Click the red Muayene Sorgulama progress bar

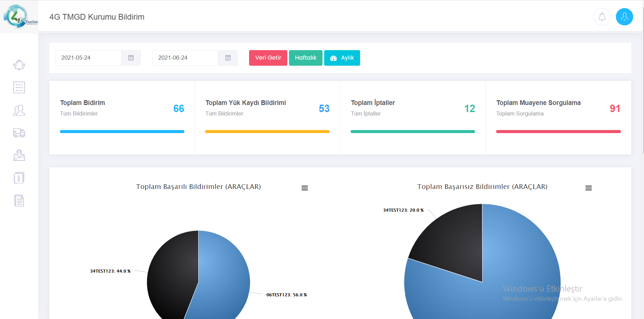tap(558, 131)
